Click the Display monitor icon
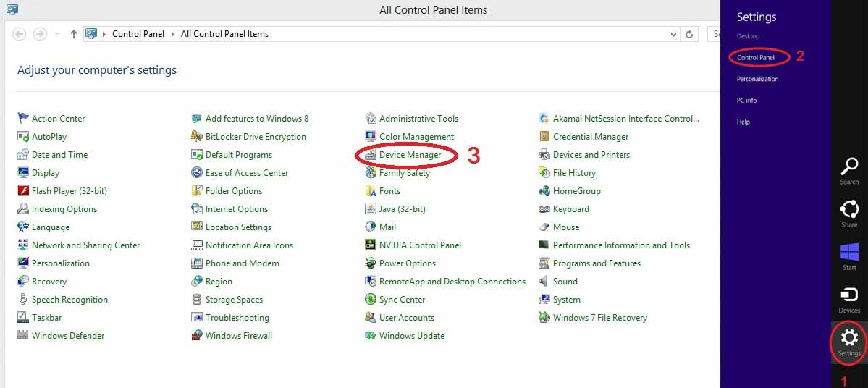This screenshot has height=388, width=868. pyautogui.click(x=22, y=173)
